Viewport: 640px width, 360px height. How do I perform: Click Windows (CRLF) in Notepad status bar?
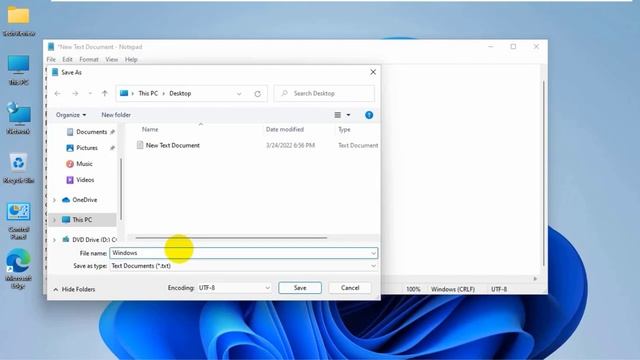coord(453,289)
